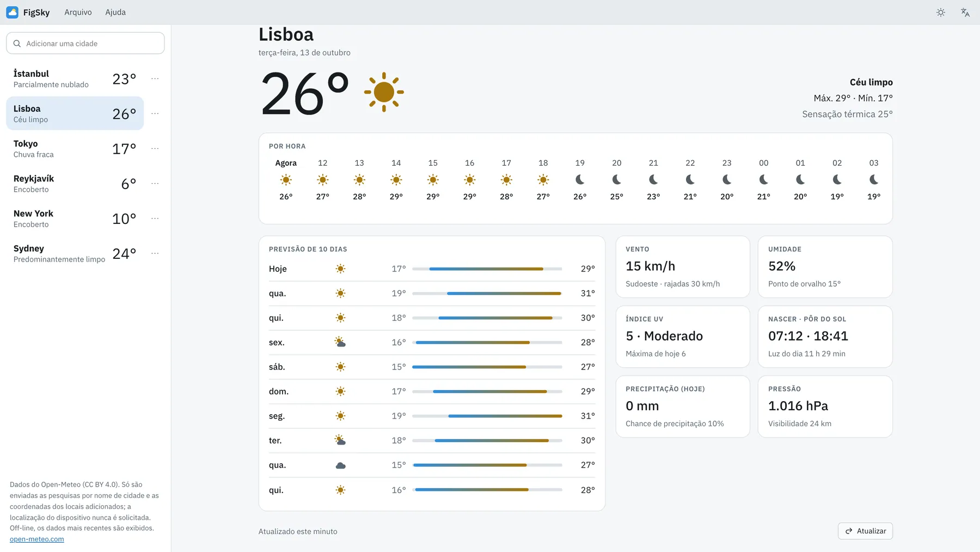Toggle the light/dark theme sun icon

[x=940, y=13]
